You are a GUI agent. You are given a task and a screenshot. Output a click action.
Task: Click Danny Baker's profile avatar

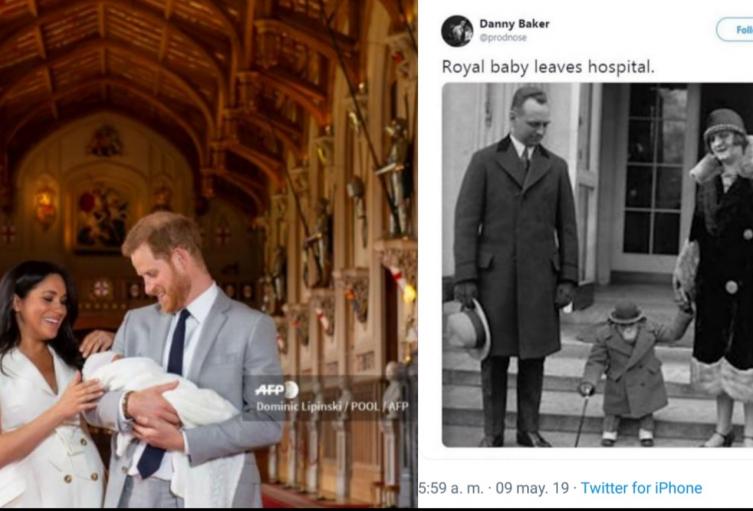457,30
